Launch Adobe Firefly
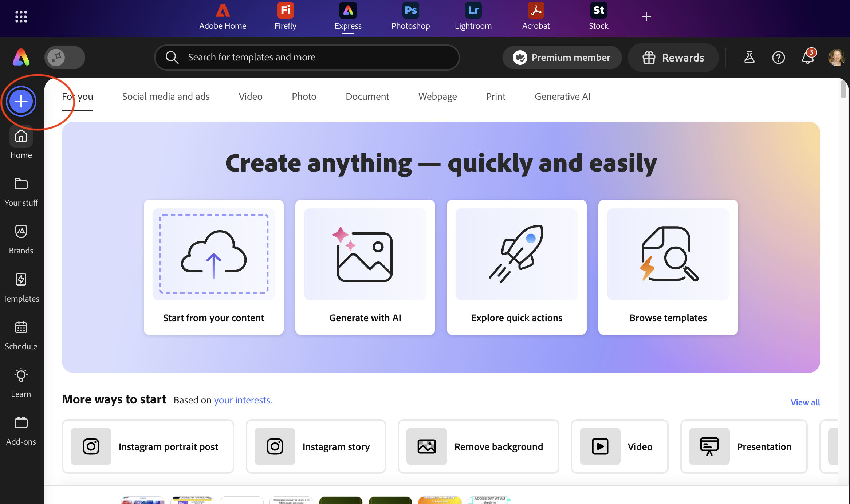 click(285, 16)
